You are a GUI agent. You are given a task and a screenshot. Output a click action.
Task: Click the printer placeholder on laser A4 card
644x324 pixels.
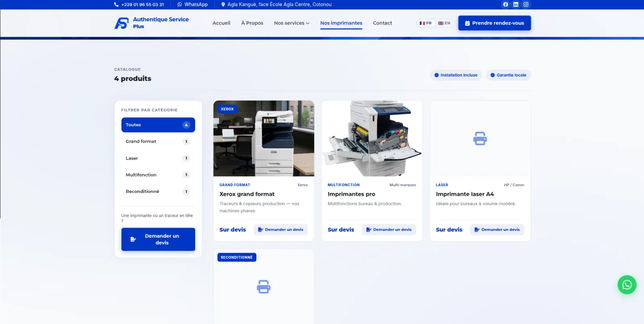pos(480,139)
